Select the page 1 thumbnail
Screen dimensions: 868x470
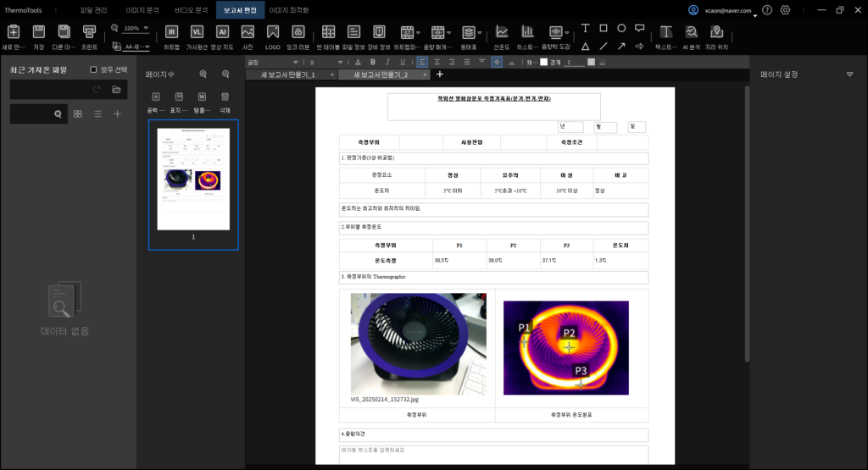click(192, 185)
